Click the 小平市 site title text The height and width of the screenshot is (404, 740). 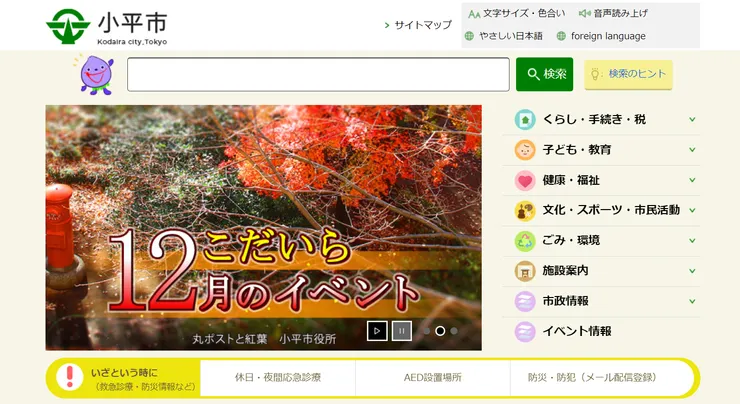[x=133, y=22]
